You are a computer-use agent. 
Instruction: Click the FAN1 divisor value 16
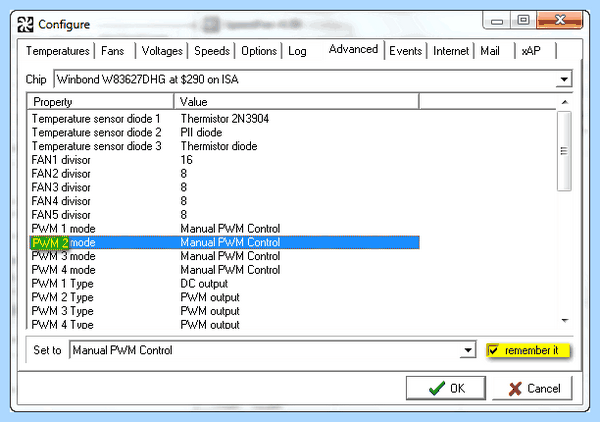coord(186,160)
